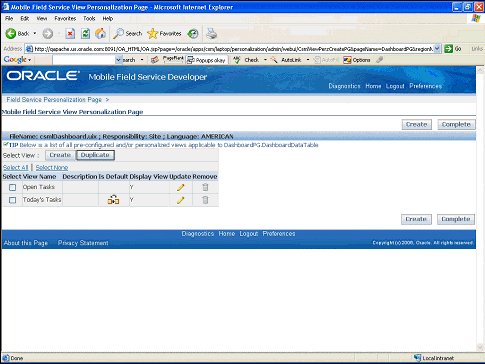Viewport: 485px width, 364px height.
Task: Click the Links toolbar label
Action: (x=477, y=49)
